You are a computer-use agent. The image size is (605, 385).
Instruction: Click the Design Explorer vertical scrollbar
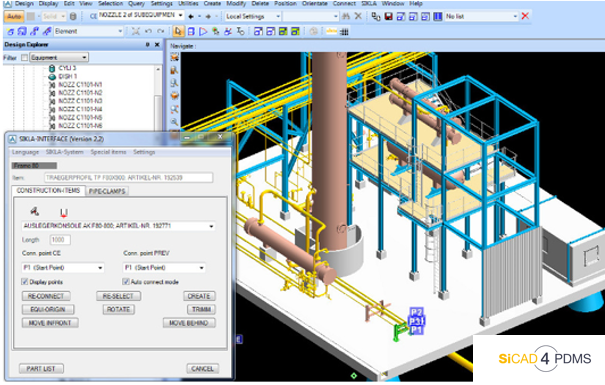[x=158, y=97]
